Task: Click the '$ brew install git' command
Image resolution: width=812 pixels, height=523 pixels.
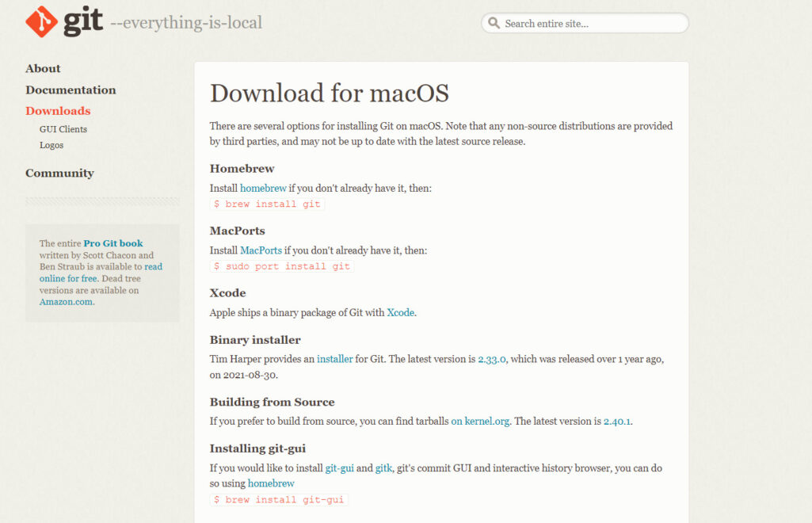Action: coord(267,204)
